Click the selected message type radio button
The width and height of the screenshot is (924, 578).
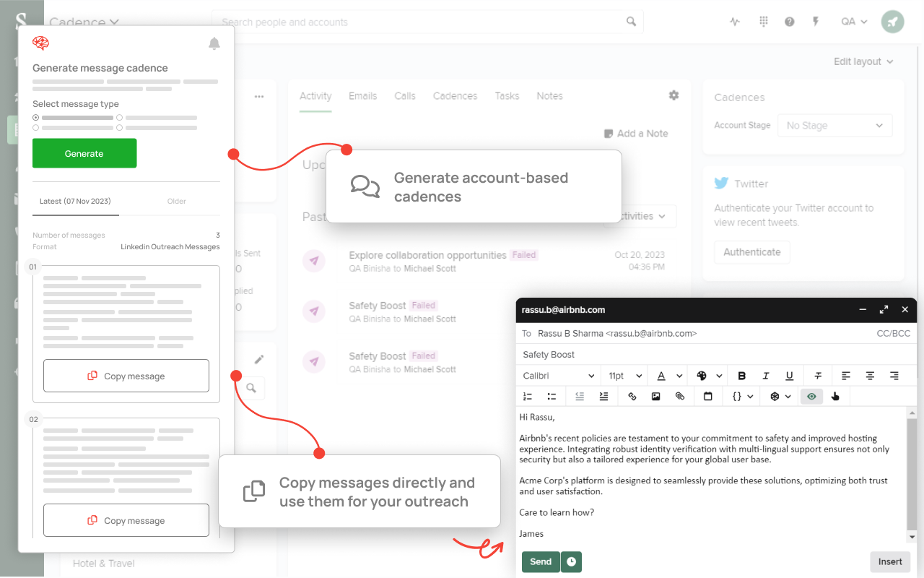click(x=36, y=117)
